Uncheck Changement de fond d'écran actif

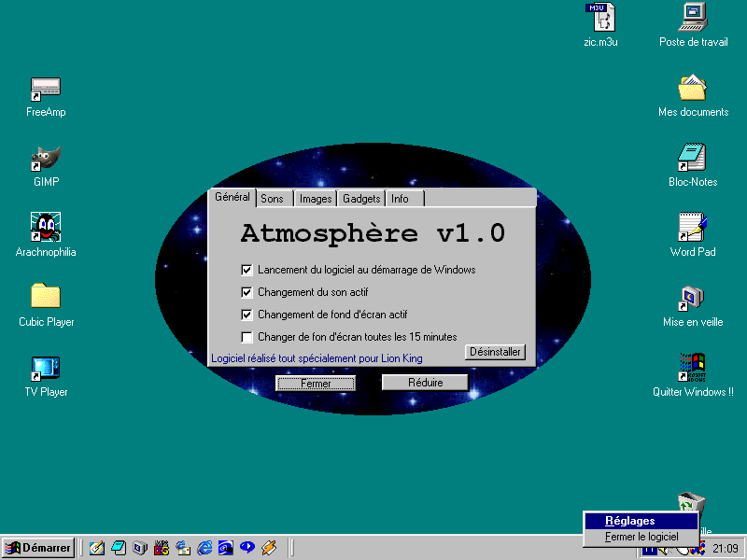[247, 315]
